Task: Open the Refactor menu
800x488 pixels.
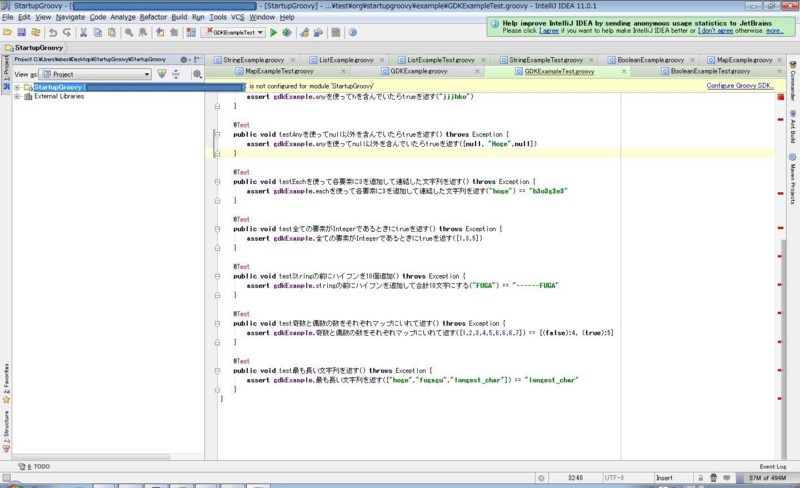Action: point(153,17)
